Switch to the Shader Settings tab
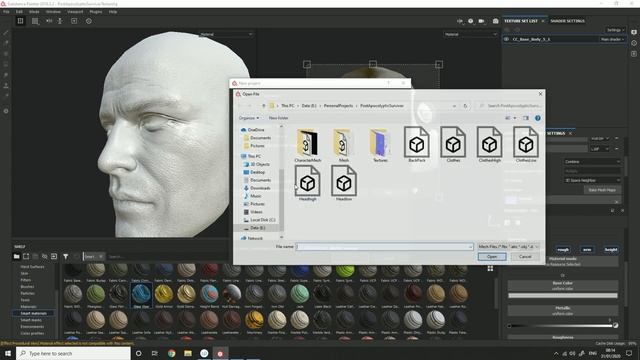The width and height of the screenshot is (640, 360). point(567,21)
